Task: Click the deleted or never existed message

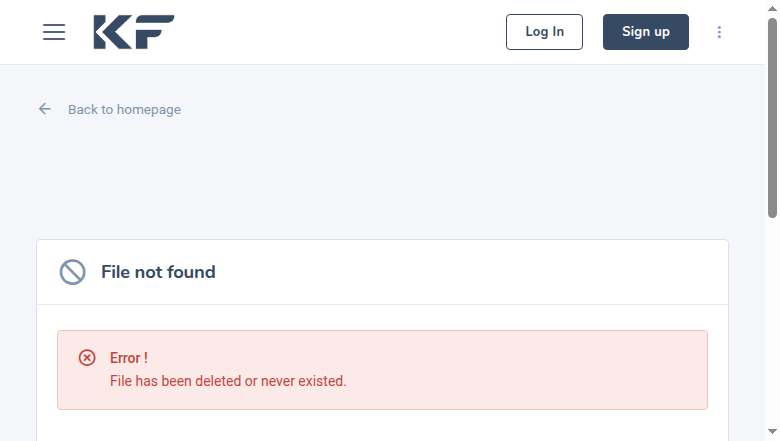Action: coord(228,381)
